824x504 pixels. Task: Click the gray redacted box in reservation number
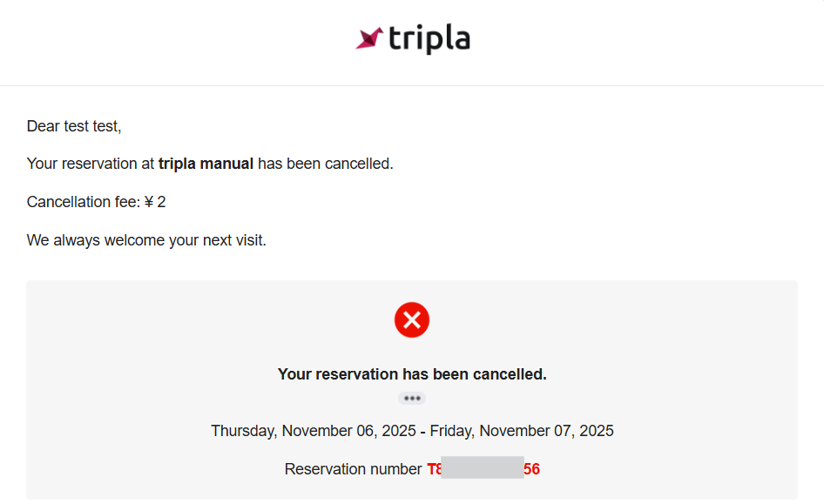click(483, 467)
